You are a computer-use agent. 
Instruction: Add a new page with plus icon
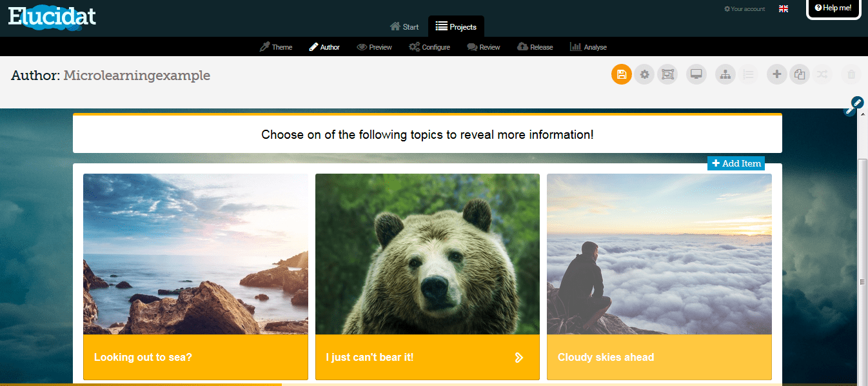click(777, 74)
